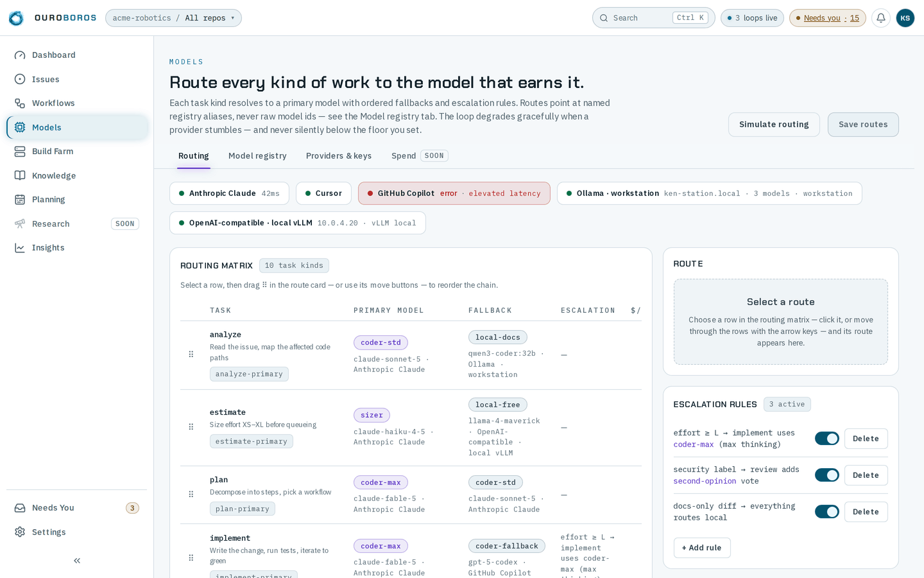
Task: Open the Spend tab
Action: [x=419, y=156]
